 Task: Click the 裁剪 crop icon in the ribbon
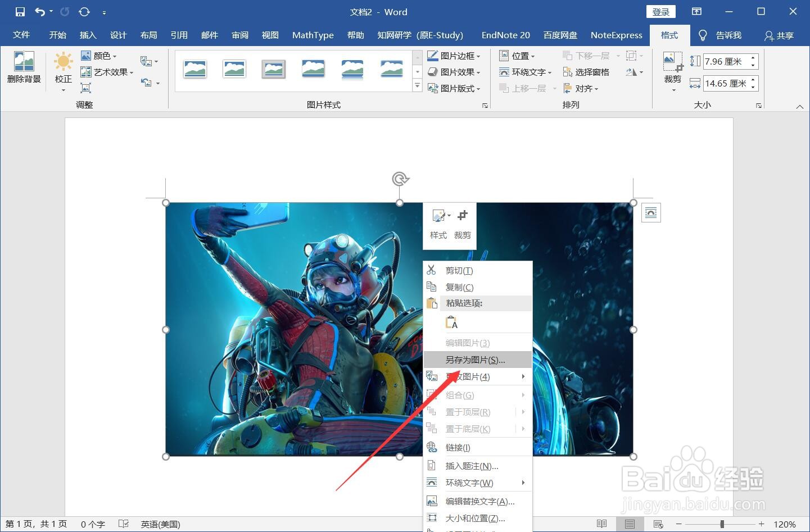click(x=672, y=61)
